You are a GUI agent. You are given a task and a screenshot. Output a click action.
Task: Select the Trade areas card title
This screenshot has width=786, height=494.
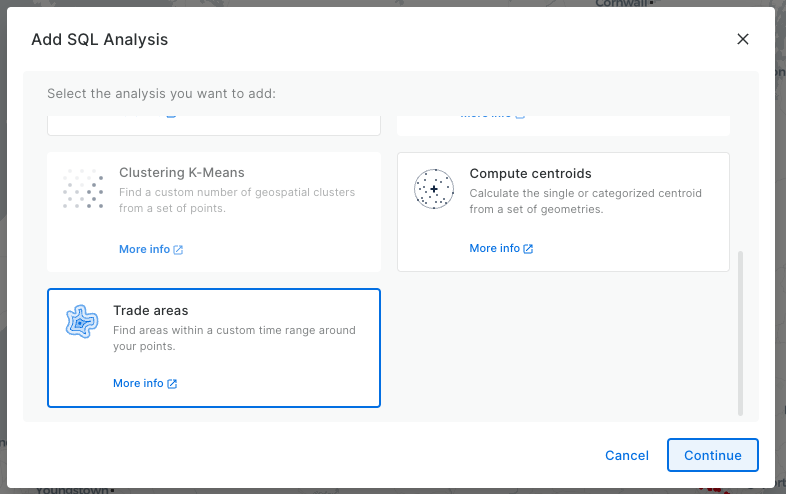151,311
